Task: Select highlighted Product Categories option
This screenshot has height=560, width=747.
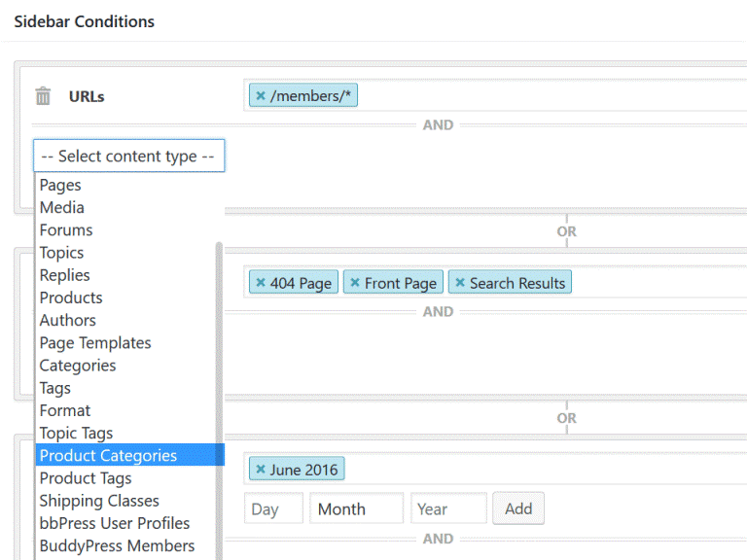Action: [x=129, y=455]
